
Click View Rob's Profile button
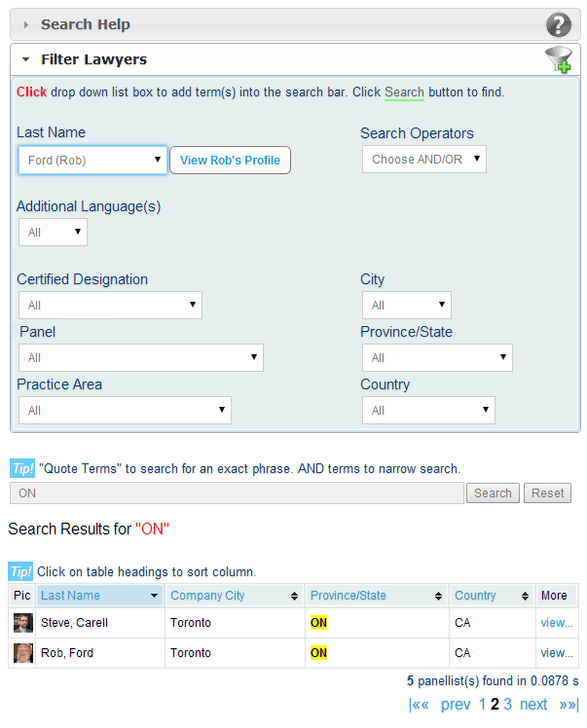230,161
